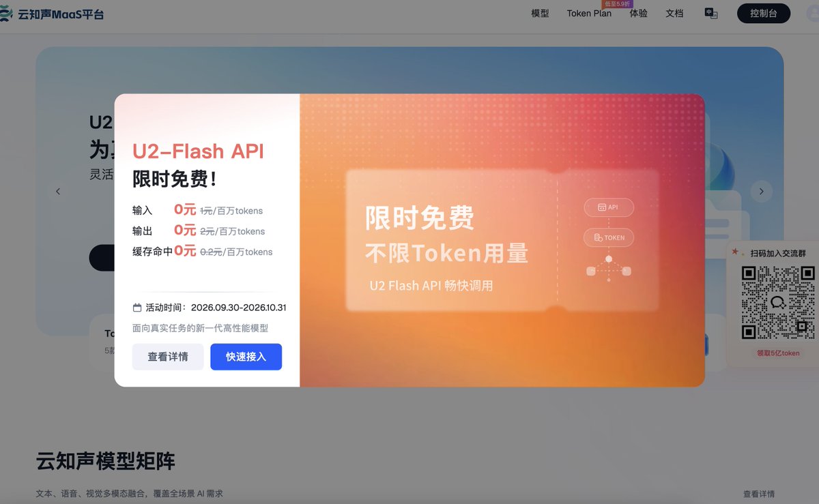Click the 活动时间 2026.09.30-2026.10.31 text
The width and height of the screenshot is (819, 504).
(x=216, y=308)
